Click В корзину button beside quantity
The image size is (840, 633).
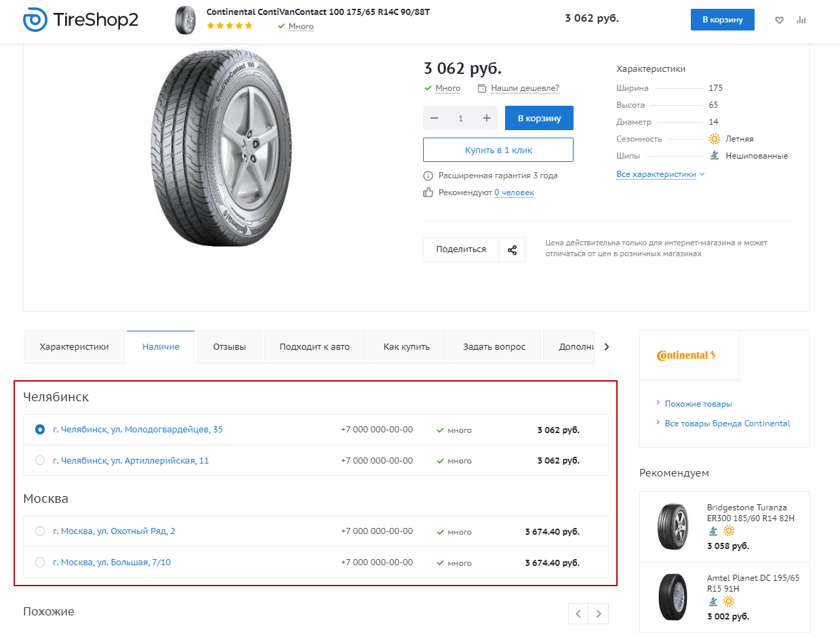pos(539,118)
